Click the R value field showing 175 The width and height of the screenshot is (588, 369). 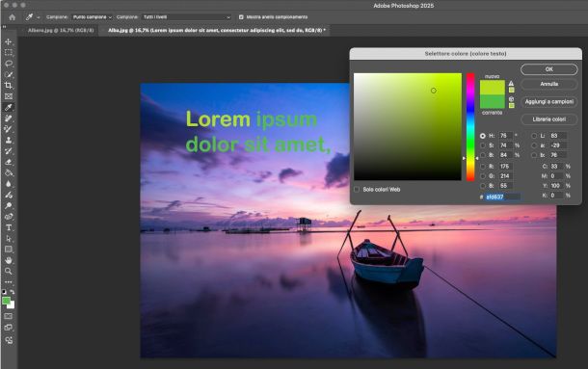[505, 167]
